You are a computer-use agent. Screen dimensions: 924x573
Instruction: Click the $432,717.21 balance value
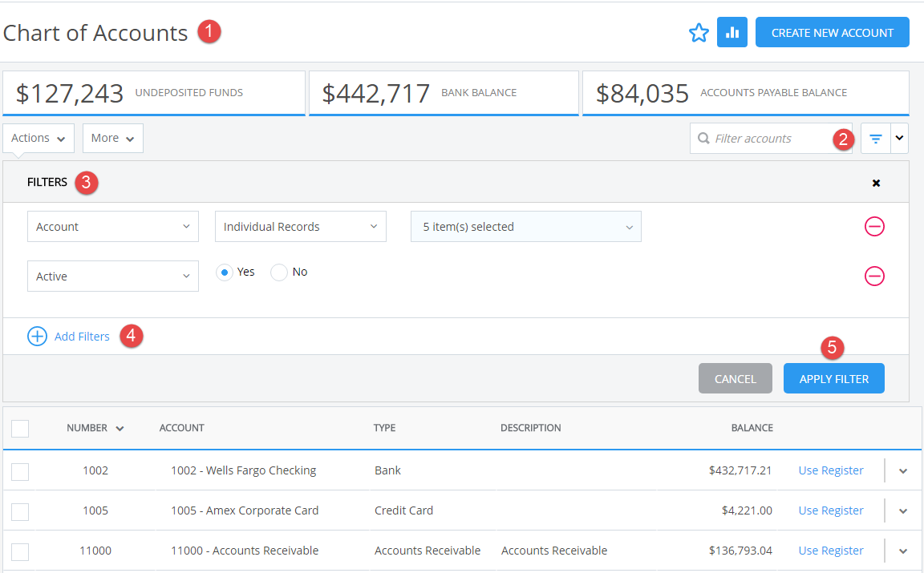point(740,470)
